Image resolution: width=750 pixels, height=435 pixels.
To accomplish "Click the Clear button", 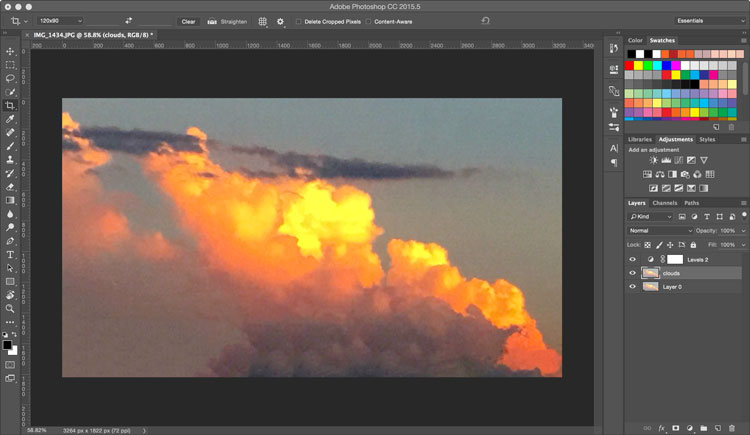I will click(188, 22).
